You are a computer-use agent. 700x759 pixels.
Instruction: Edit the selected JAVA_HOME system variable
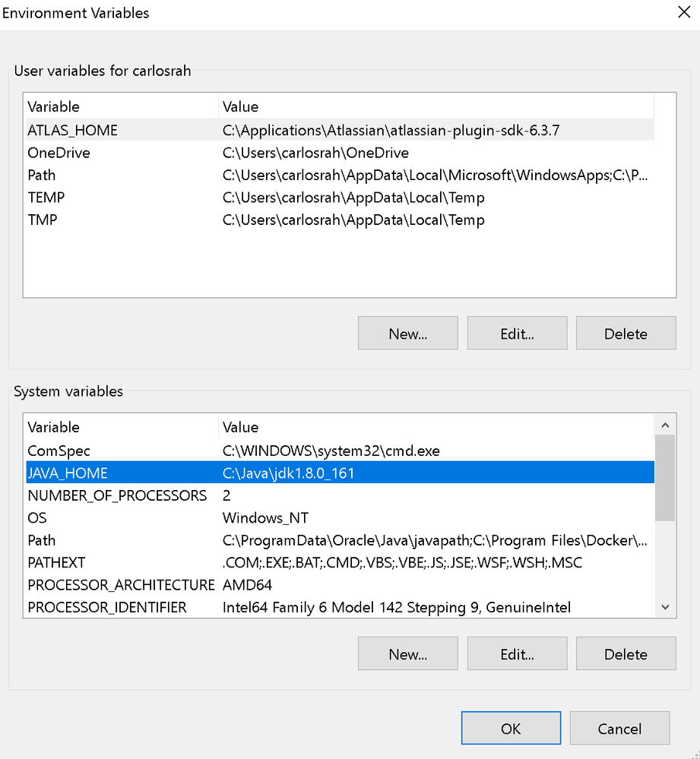point(517,653)
